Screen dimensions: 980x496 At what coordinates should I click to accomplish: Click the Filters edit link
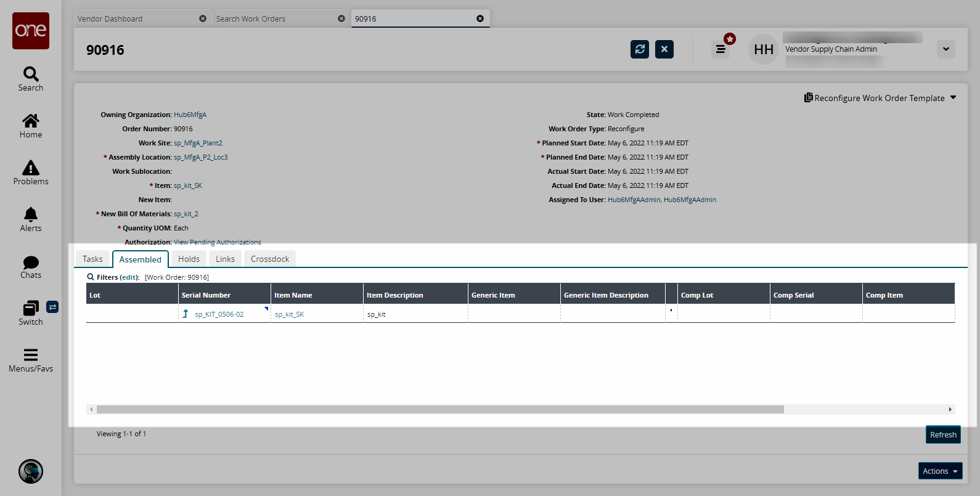129,277
